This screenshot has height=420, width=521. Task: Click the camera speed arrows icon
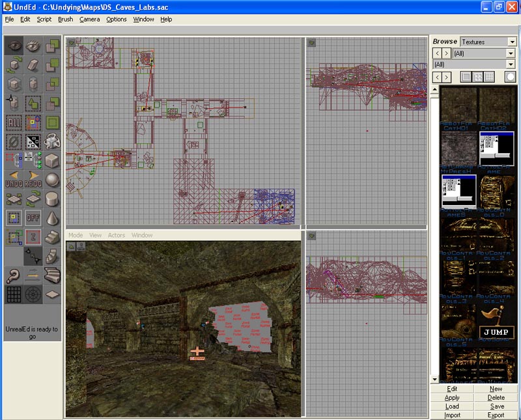pos(33,275)
